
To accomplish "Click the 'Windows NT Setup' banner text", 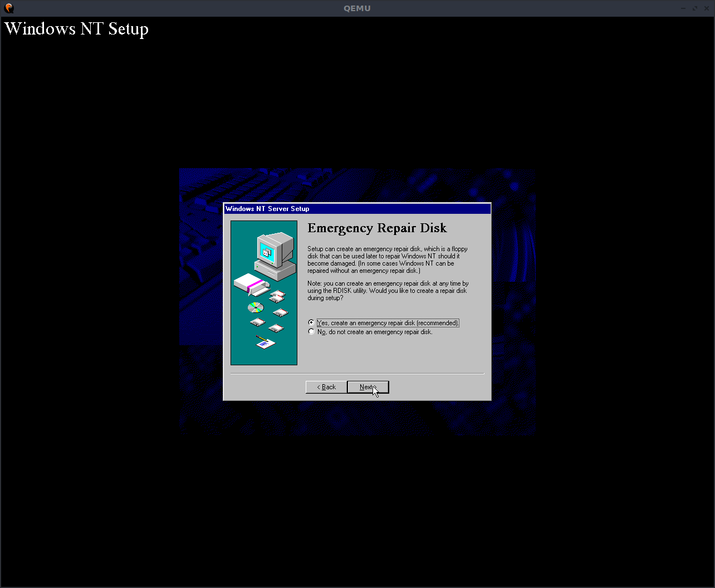I will pos(76,29).
